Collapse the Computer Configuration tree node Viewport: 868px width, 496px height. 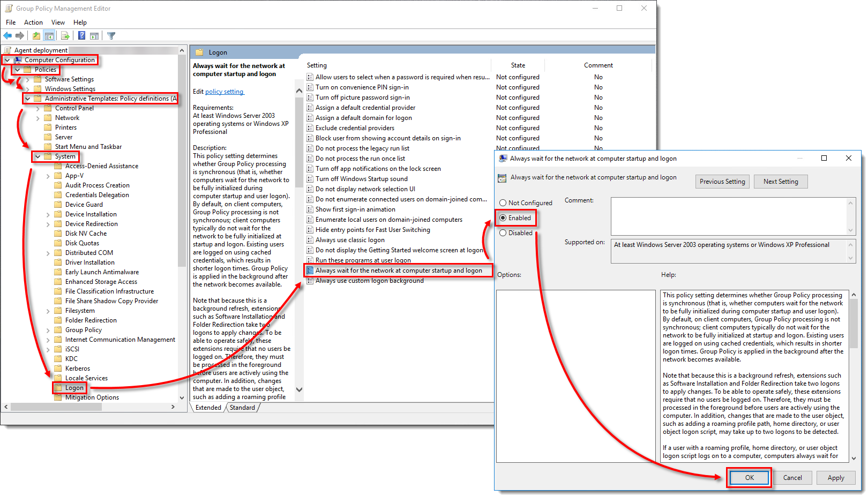coord(7,60)
